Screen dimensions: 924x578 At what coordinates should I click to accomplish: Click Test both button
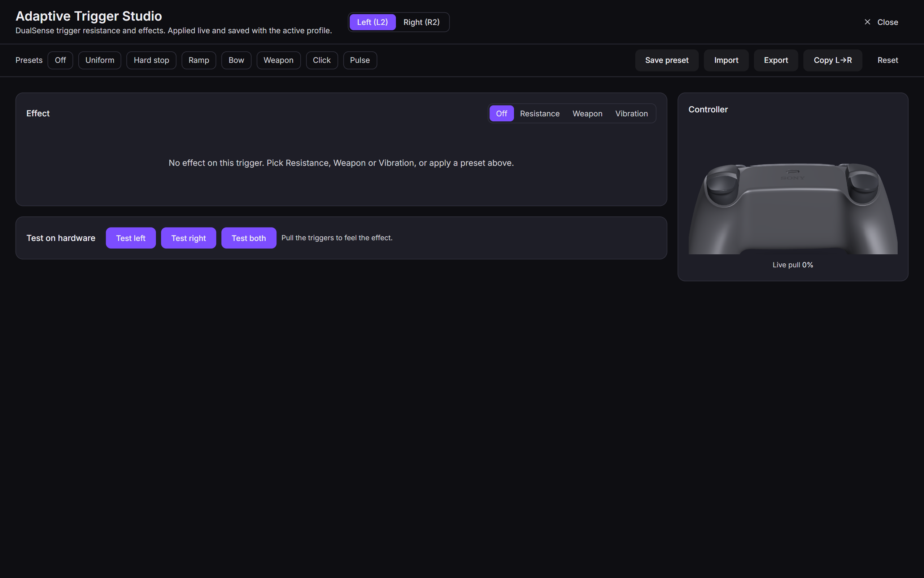(x=249, y=238)
